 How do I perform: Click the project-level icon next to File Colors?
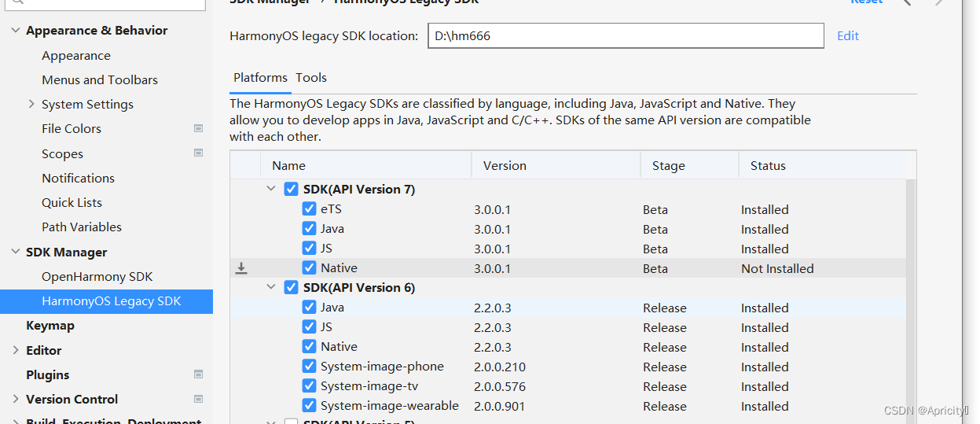[198, 128]
